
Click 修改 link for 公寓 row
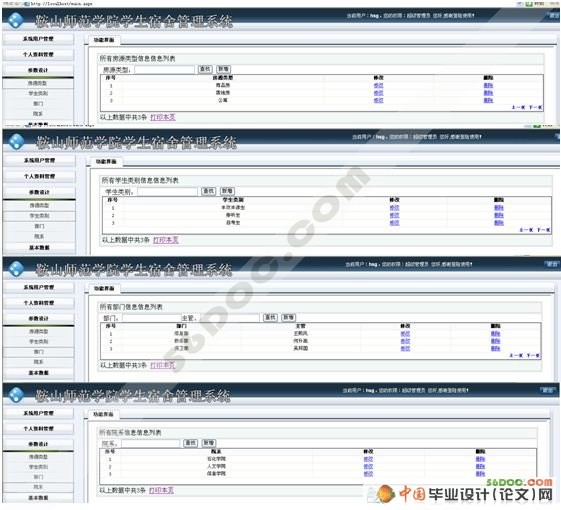click(379, 101)
